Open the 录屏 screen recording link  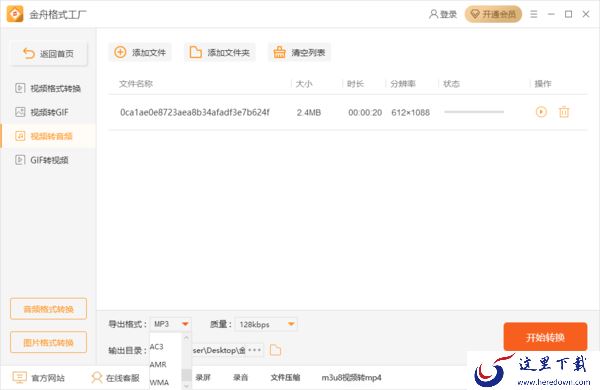[203, 378]
